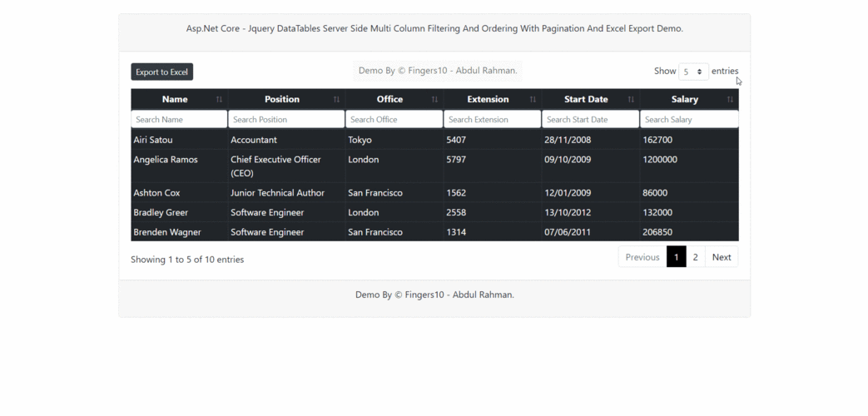The width and height of the screenshot is (868, 416).
Task: Activate the Search Start Date field
Action: pos(590,120)
